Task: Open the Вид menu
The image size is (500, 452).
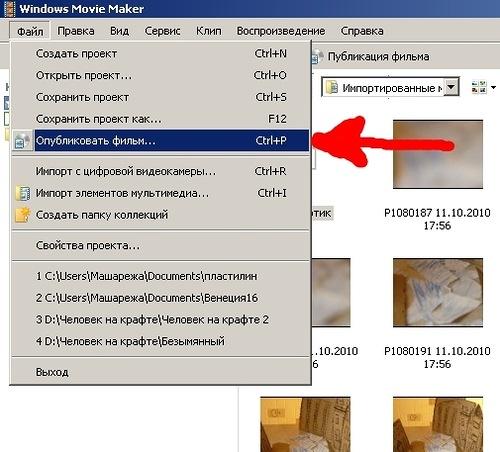Action: click(x=119, y=31)
